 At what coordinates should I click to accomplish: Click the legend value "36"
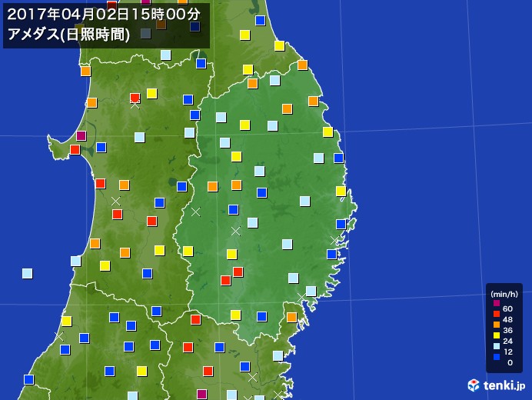point(507,330)
